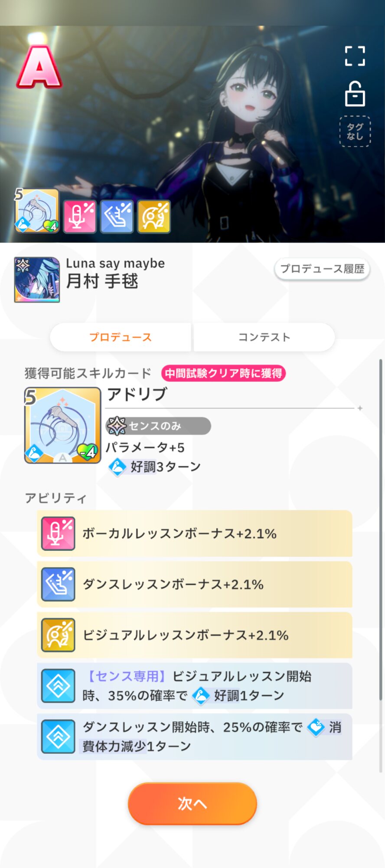Tap the blue dance icon on the photo
The image size is (385, 868).
click(117, 216)
